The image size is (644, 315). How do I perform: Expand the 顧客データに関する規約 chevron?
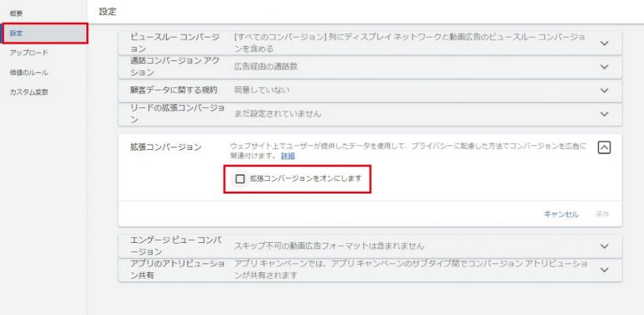[604, 90]
